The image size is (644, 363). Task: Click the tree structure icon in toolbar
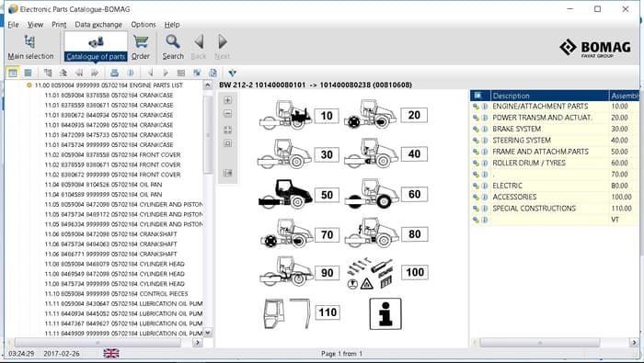[x=48, y=73]
